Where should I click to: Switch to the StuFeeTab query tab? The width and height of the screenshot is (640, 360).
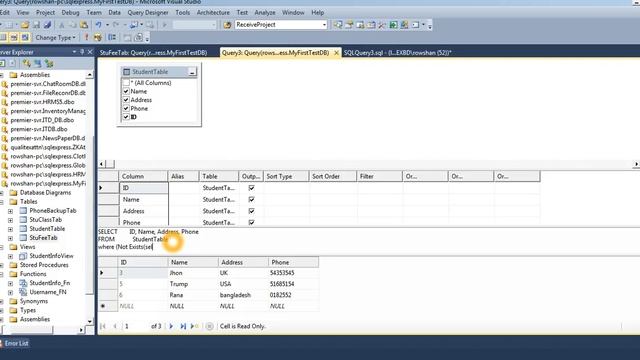(153, 53)
